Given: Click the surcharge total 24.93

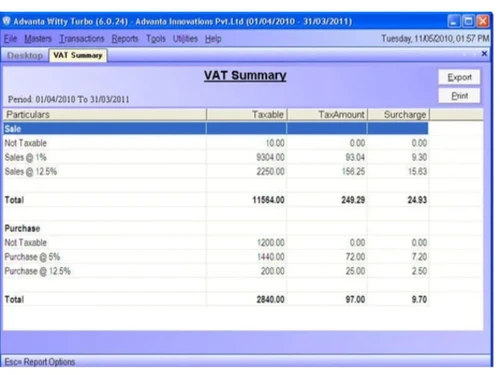Looking at the screenshot, I should pos(417,200).
